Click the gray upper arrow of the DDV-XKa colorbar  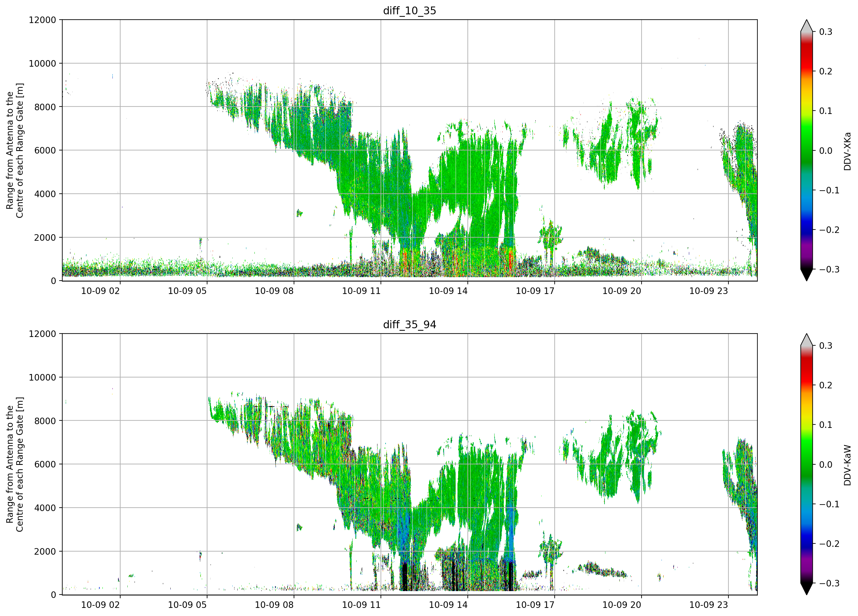(x=807, y=26)
